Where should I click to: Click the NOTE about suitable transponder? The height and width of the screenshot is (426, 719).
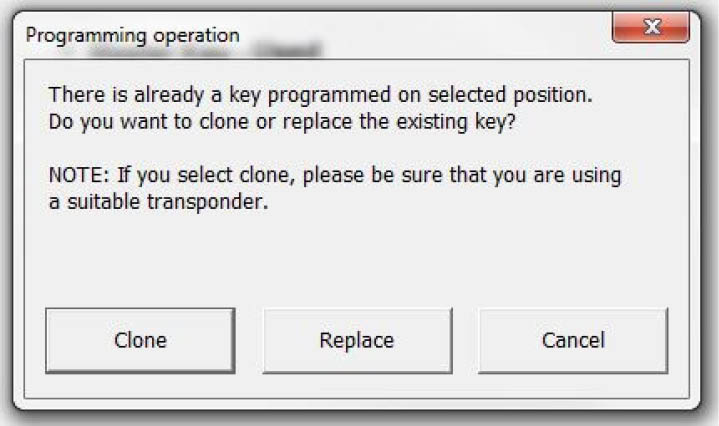point(335,187)
